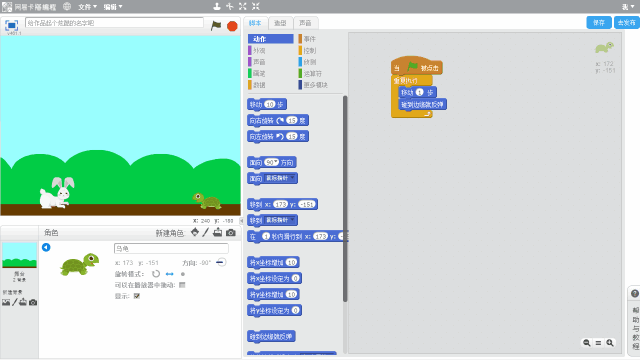640x360 pixels.
Task: Zoom in the scripts area
Action: [610, 343]
